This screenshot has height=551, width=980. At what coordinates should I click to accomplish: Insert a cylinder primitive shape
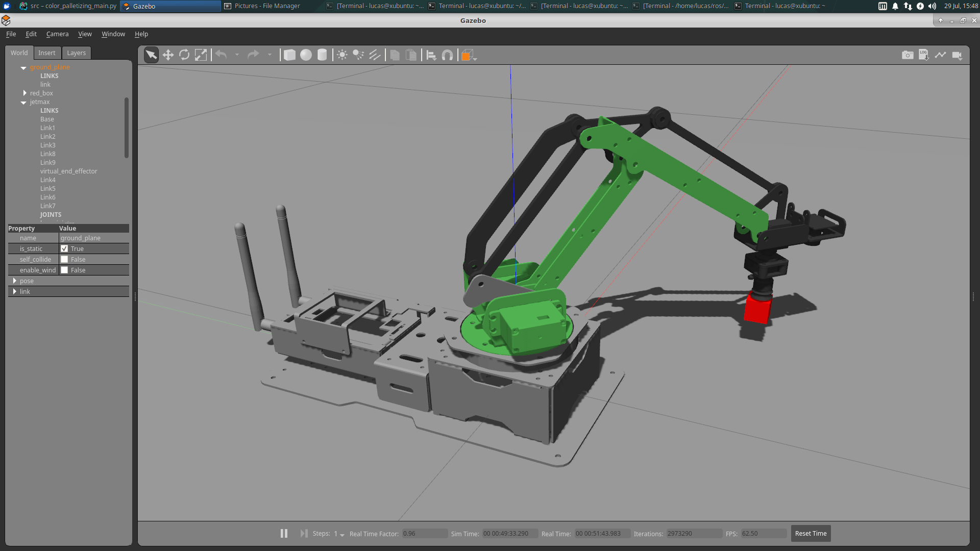322,55
